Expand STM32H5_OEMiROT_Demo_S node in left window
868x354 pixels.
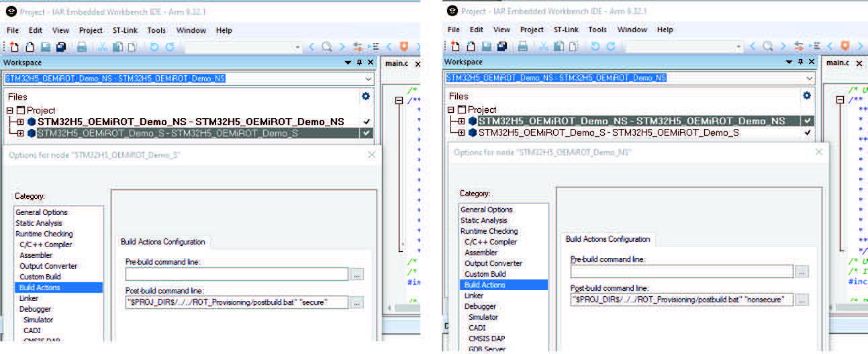pos(20,133)
